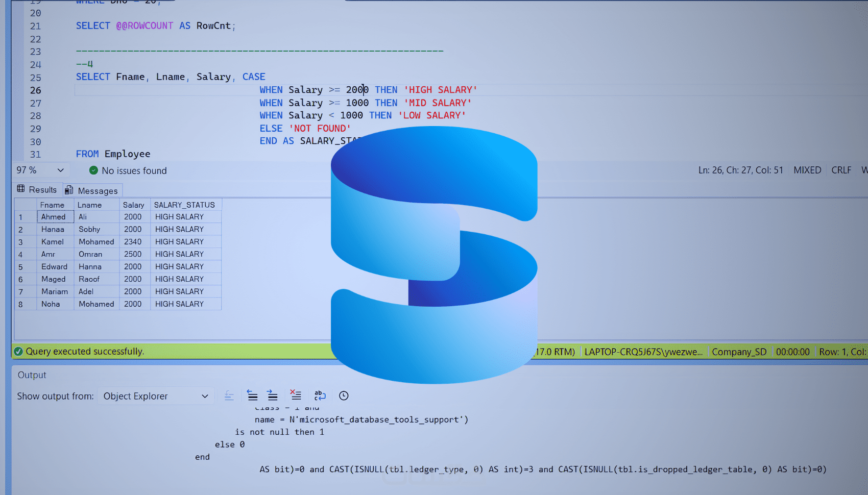Click line number 26 in the editor margin
This screenshot has height=495, width=868.
[35, 90]
